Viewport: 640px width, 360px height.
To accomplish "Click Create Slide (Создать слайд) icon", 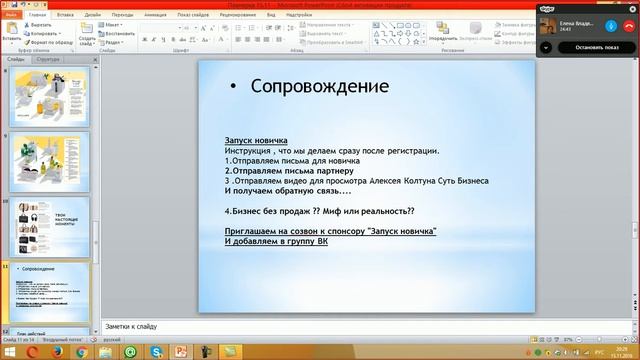I will pos(87,28).
